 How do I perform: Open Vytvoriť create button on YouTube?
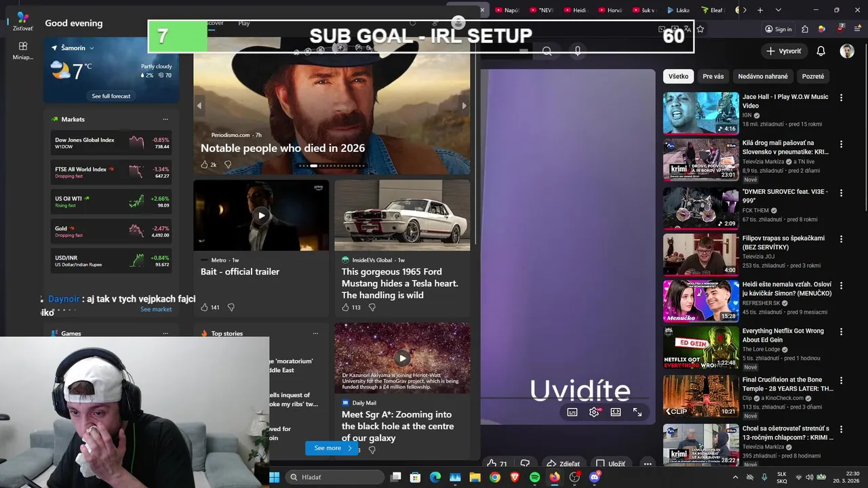click(x=784, y=51)
